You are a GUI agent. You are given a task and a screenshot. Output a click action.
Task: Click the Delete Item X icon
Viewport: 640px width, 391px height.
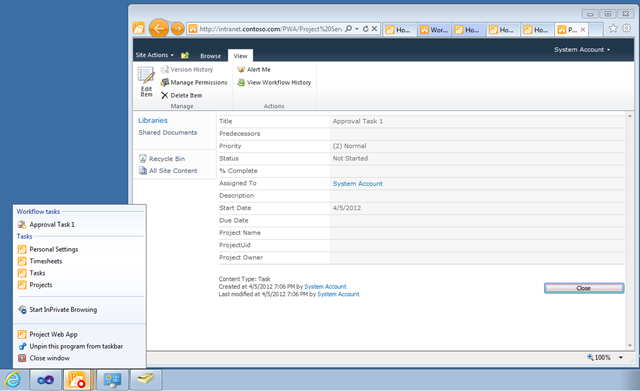[x=164, y=96]
